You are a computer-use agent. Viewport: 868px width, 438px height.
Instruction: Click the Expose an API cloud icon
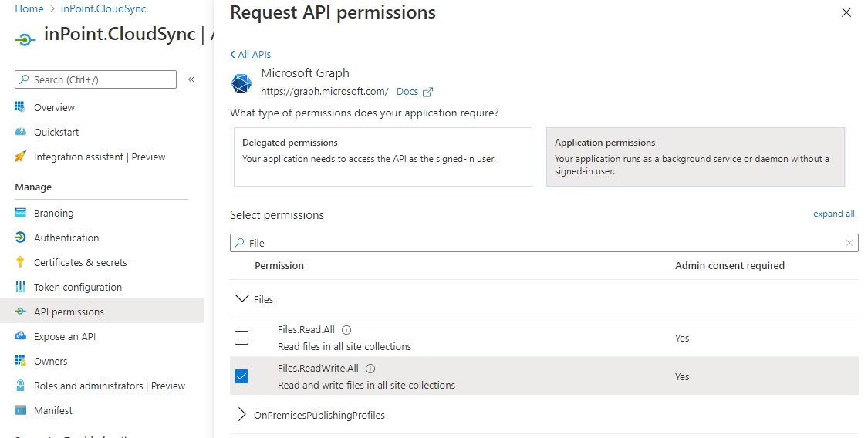point(20,335)
